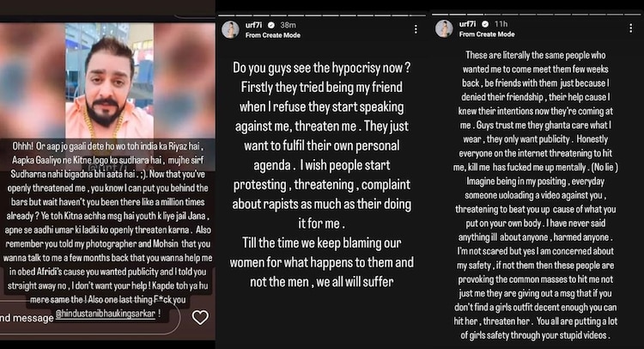
Task: Tap From Create Mode label in 11h story
Action: coord(487,34)
